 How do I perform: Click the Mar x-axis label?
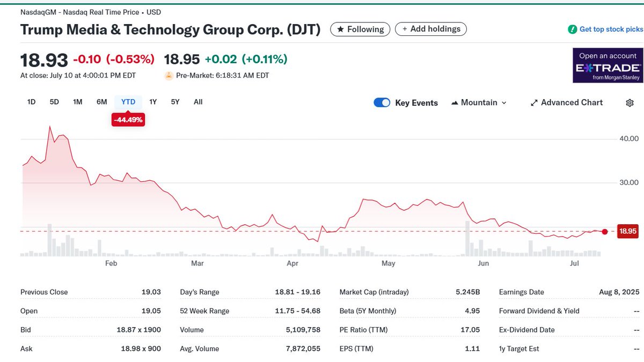tap(197, 263)
